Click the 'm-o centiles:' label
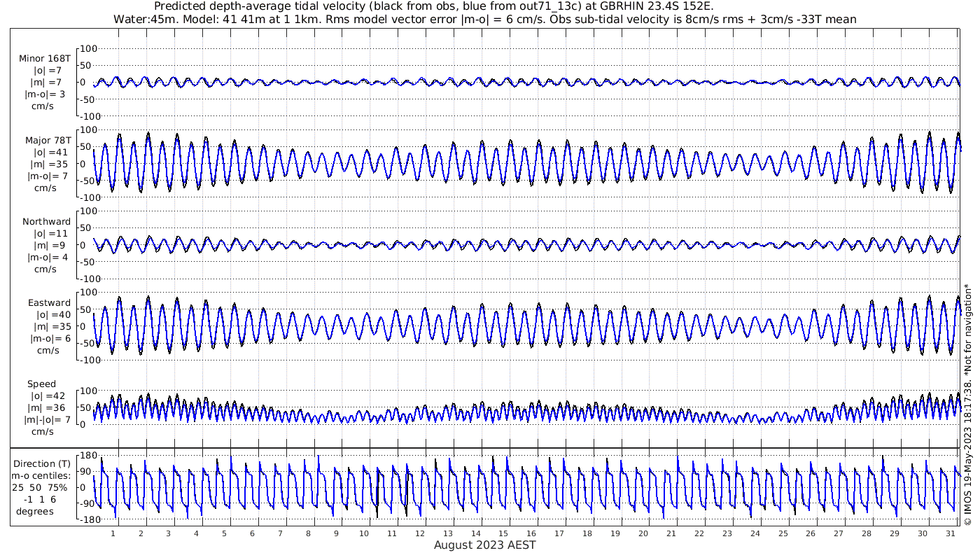This screenshot has width=980, height=560. (41, 475)
